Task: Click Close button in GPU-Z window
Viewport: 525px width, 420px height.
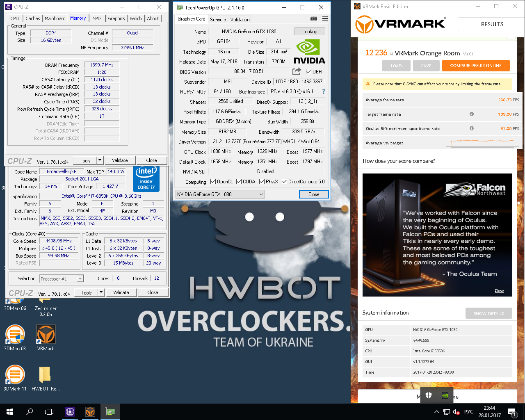Action: tap(314, 194)
